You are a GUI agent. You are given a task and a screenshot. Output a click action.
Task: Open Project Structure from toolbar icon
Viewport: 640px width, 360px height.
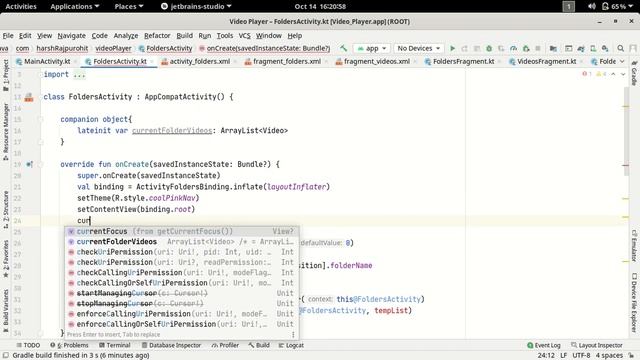point(553,48)
